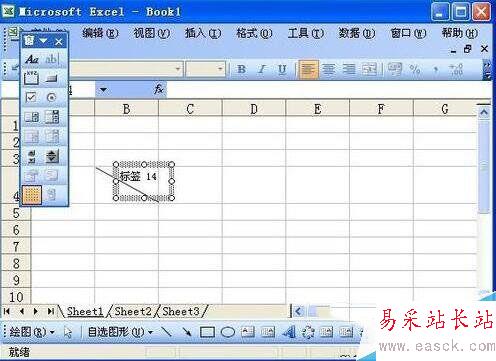Select the Combo Box forms control
This screenshot has height=361, width=496.
(x=52, y=117)
